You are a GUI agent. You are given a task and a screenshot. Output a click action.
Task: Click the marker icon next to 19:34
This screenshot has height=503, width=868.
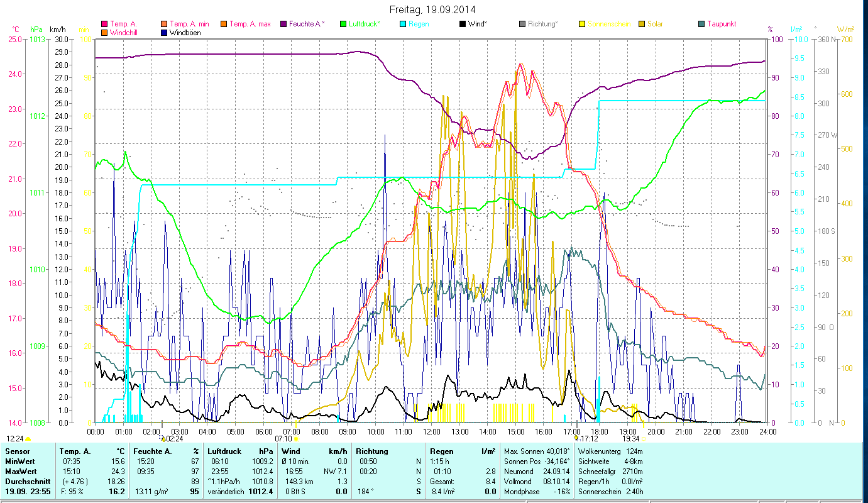[644, 438]
